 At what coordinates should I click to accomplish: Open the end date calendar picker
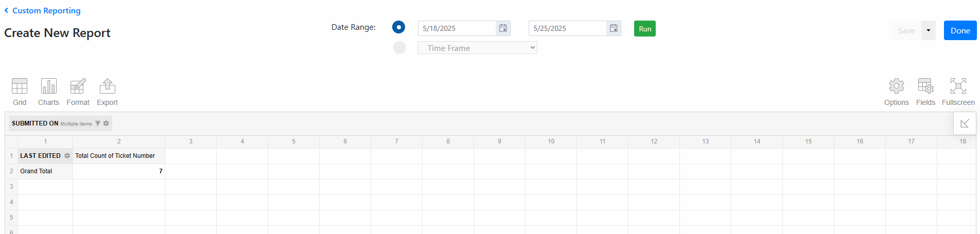pyautogui.click(x=614, y=28)
